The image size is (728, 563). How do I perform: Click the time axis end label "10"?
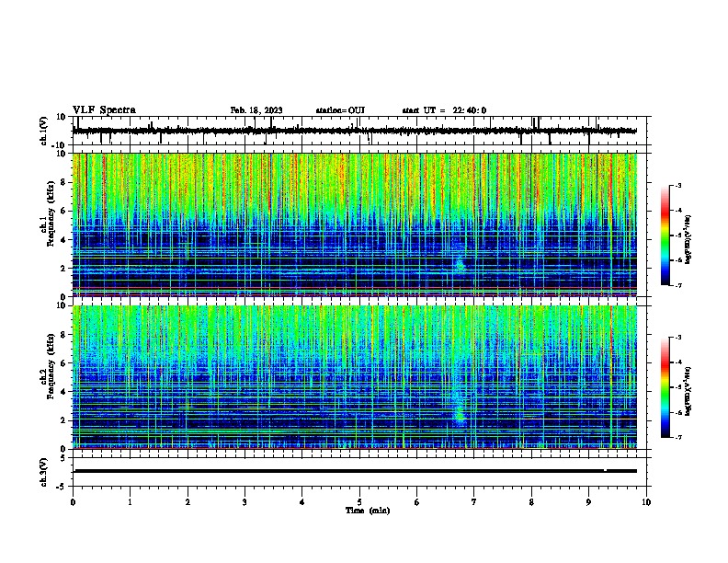coord(646,502)
